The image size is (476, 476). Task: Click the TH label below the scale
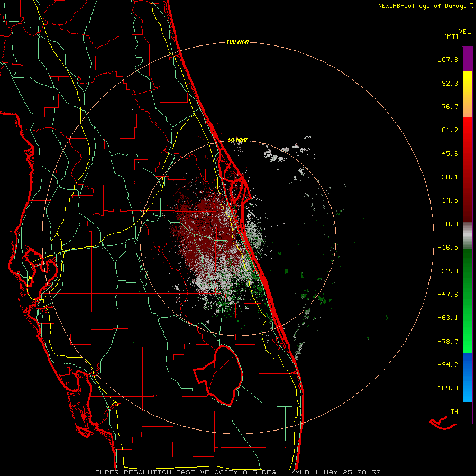point(454,412)
